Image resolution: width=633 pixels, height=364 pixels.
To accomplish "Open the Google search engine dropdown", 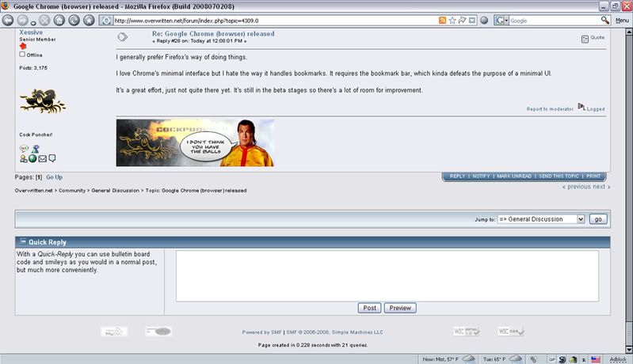I will click(x=501, y=21).
